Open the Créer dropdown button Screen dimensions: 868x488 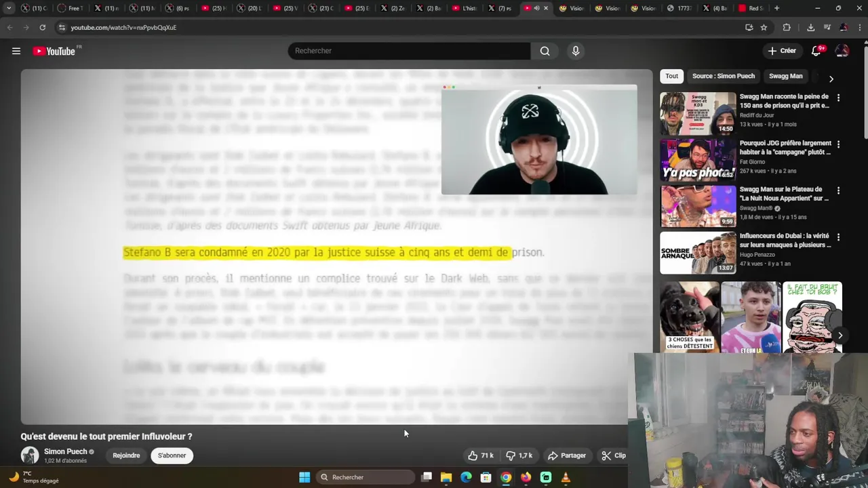[782, 51]
